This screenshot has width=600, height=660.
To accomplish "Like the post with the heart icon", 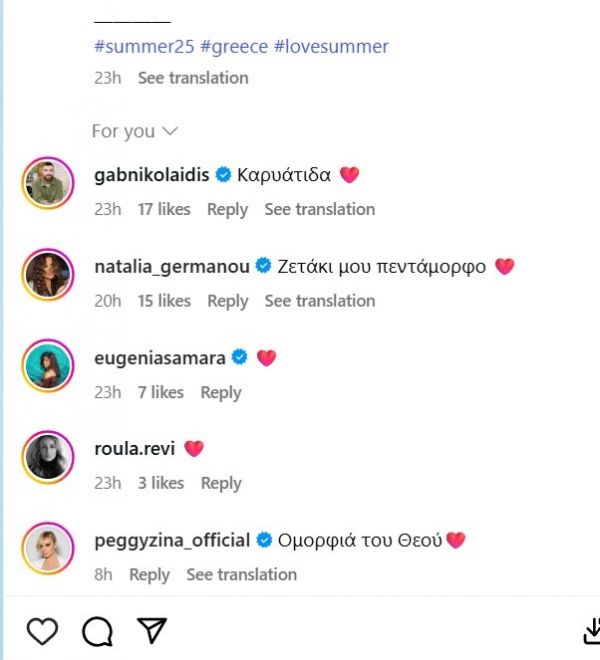I will pos(41,631).
